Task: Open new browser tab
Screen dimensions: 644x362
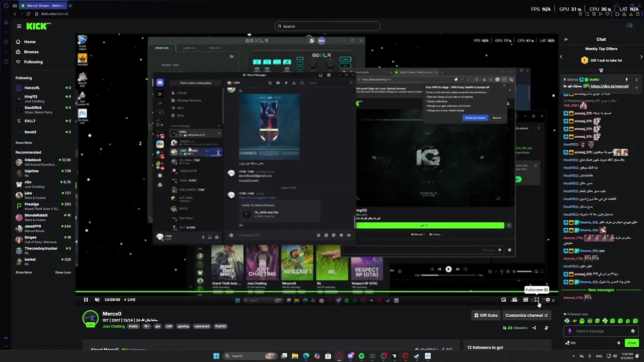Action: pos(70,6)
